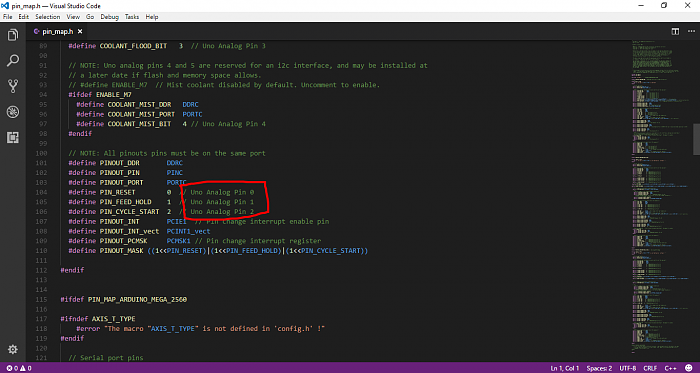Open the Debug menu
This screenshot has height=373, width=700.
pos(110,17)
